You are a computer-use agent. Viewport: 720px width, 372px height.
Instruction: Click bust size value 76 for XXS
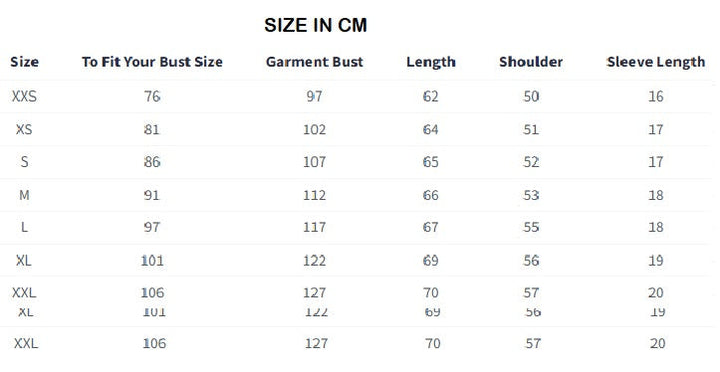tap(152, 96)
